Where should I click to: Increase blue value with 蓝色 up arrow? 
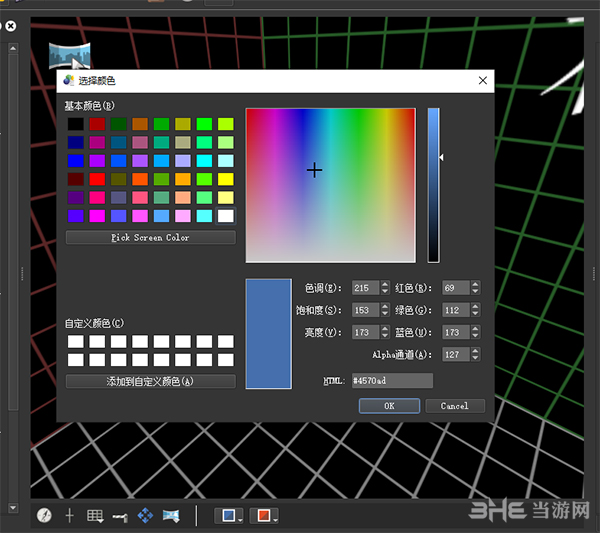[x=475, y=329]
